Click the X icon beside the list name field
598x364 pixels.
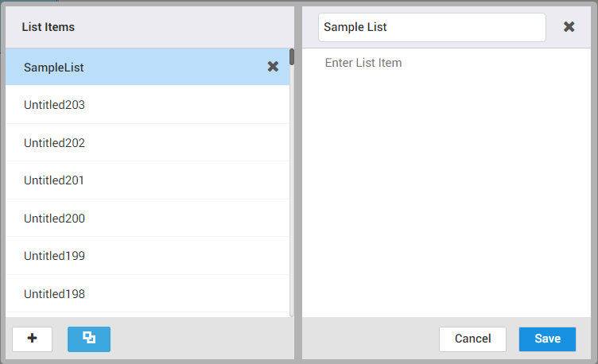(569, 26)
